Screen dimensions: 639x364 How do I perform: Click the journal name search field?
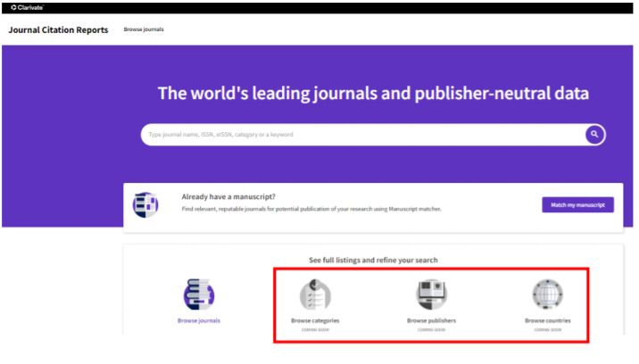point(357,135)
